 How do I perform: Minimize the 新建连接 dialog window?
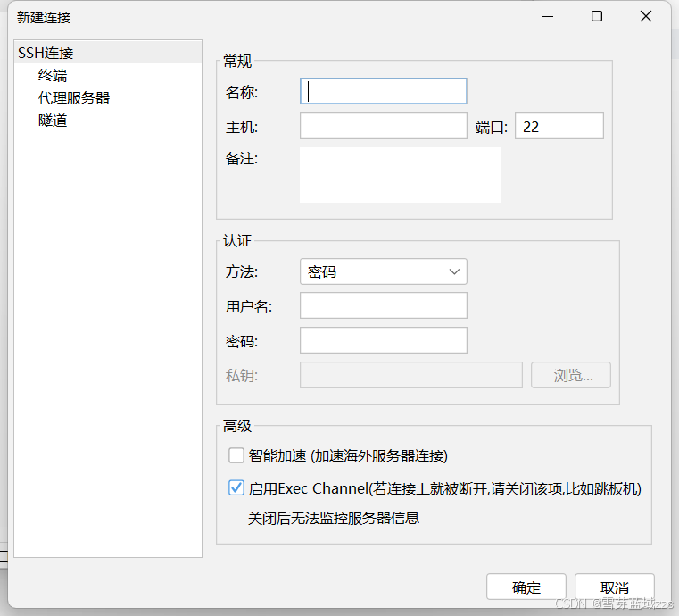click(x=548, y=16)
